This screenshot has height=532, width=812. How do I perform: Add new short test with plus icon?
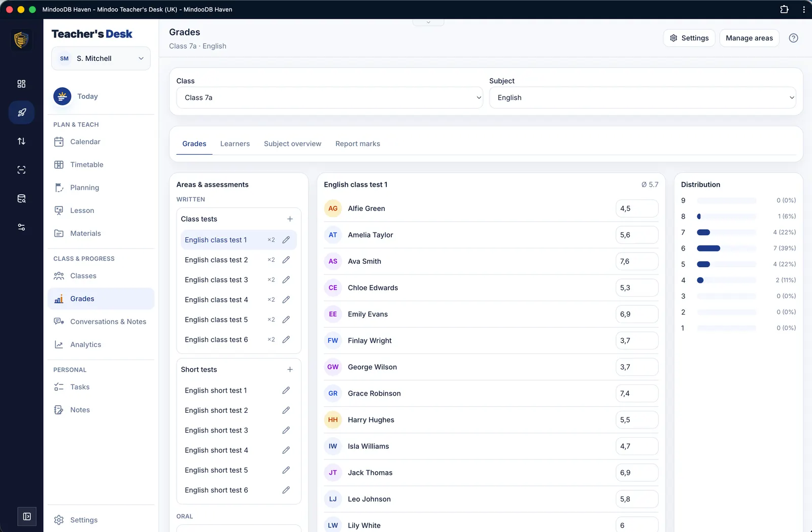pos(290,370)
